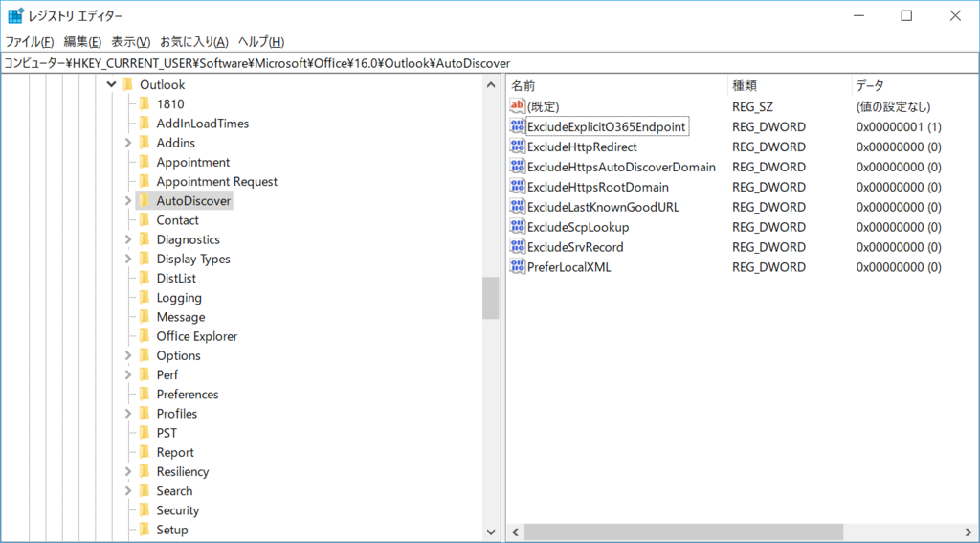Expand the Display Types key

[128, 259]
